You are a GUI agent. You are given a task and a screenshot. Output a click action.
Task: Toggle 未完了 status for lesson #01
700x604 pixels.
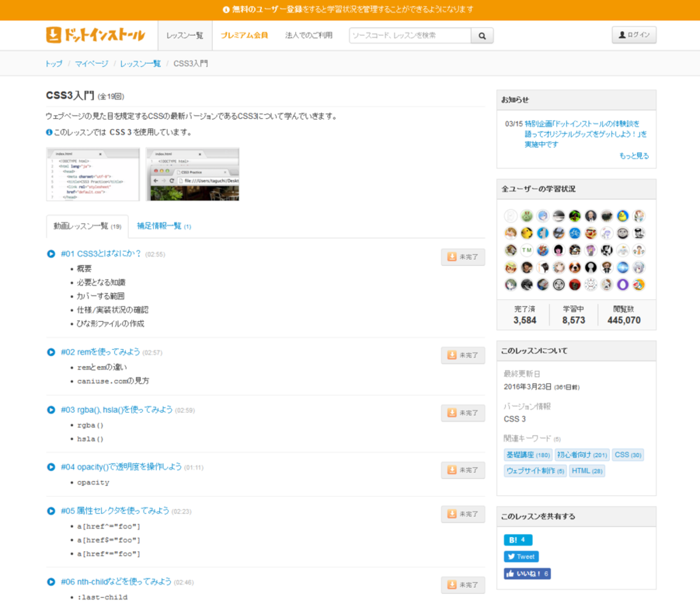[x=463, y=257]
